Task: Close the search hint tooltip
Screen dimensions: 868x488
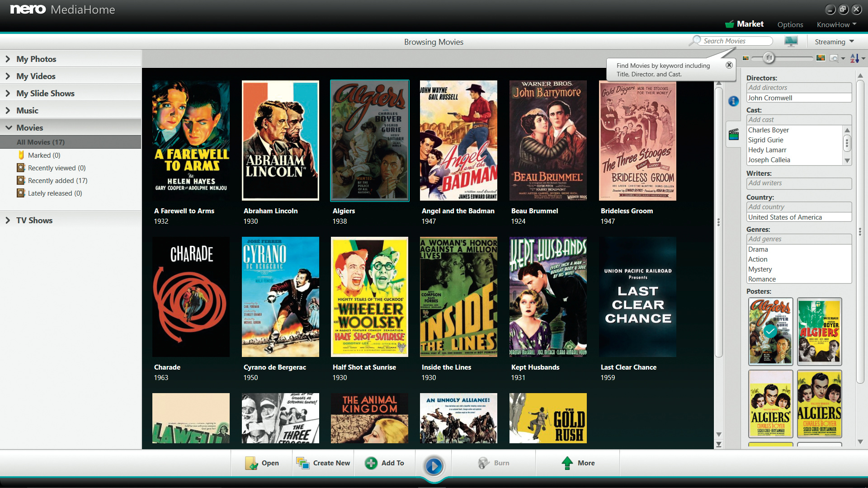Action: coord(729,65)
